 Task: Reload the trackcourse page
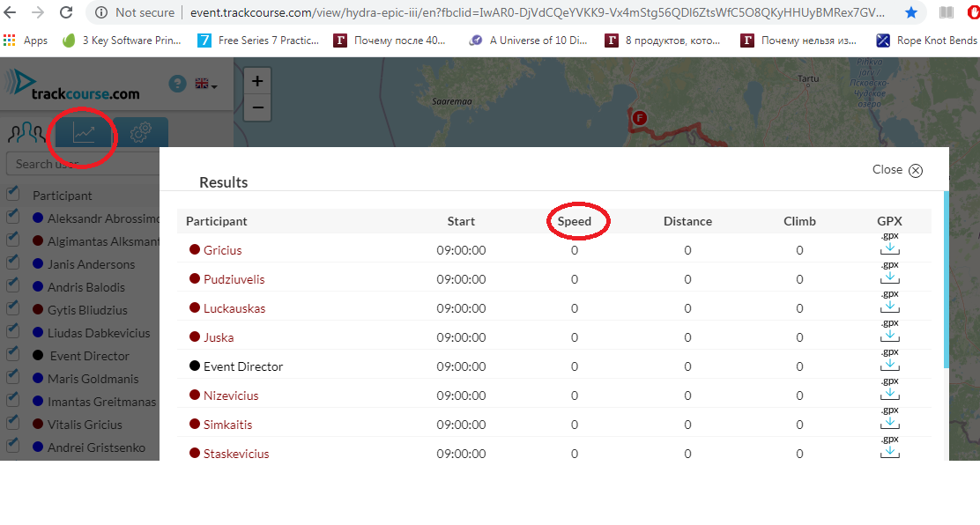click(x=65, y=12)
